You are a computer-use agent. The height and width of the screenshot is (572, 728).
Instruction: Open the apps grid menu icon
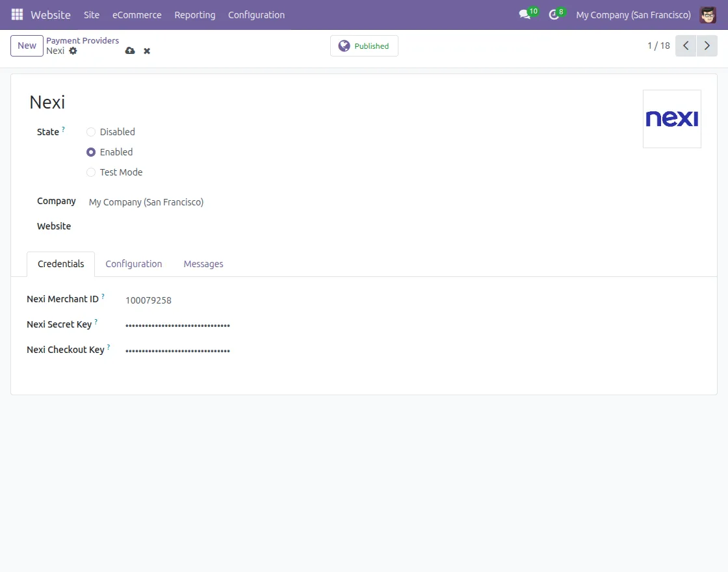coord(17,14)
